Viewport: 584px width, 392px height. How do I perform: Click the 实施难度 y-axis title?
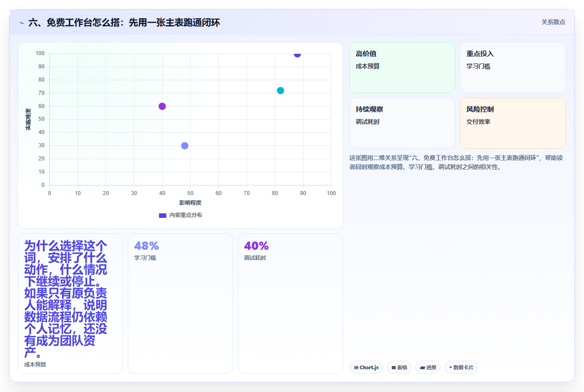[28, 119]
